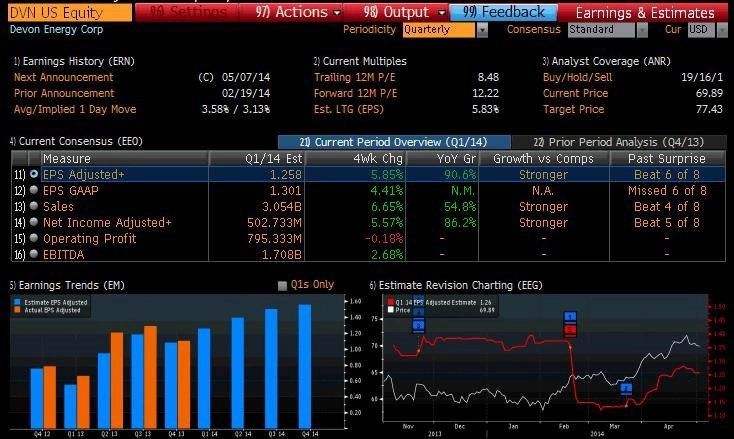This screenshot has height=439, width=734.
Task: Click the Buy/Hold/Sell value 19/16/1
Action: (702, 77)
